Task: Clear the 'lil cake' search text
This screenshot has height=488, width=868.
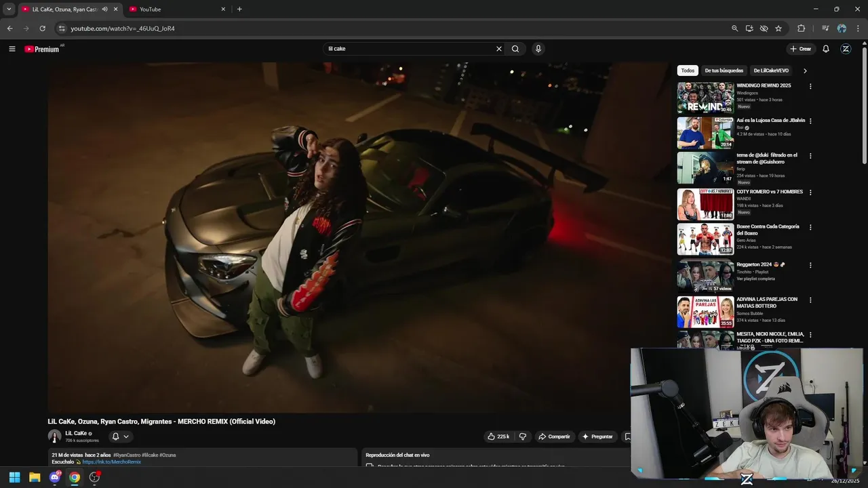Action: pos(498,49)
